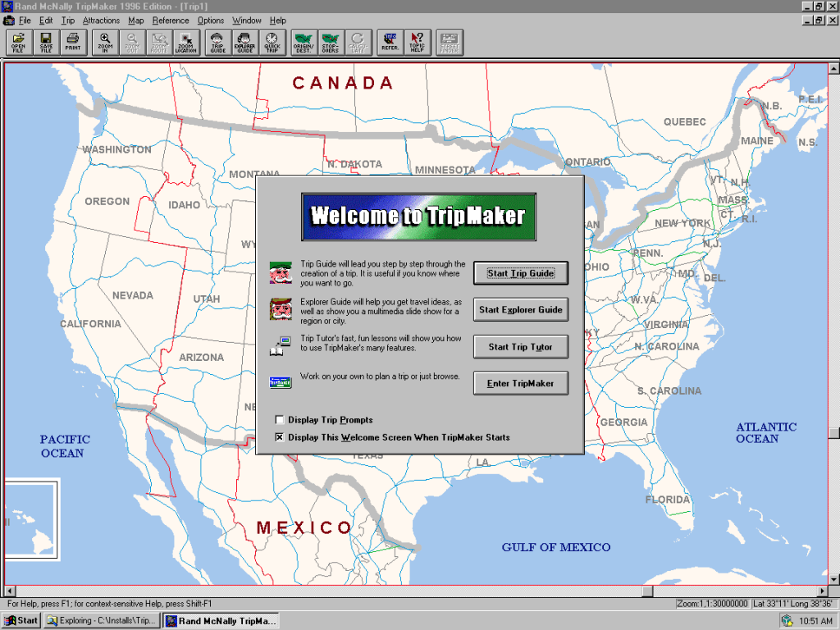This screenshot has width=840, height=630.
Task: Open the Stopovers toolbar icon
Action: [x=331, y=43]
